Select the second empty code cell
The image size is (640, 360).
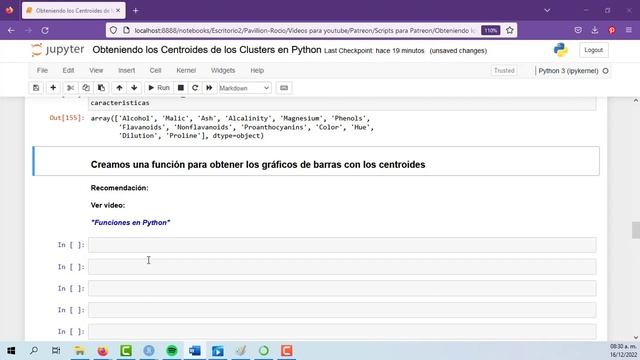(x=342, y=267)
